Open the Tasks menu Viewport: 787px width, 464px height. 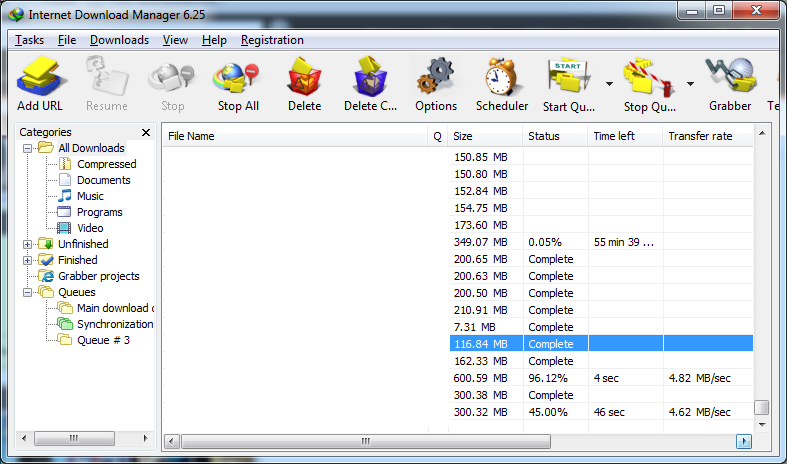(x=29, y=40)
